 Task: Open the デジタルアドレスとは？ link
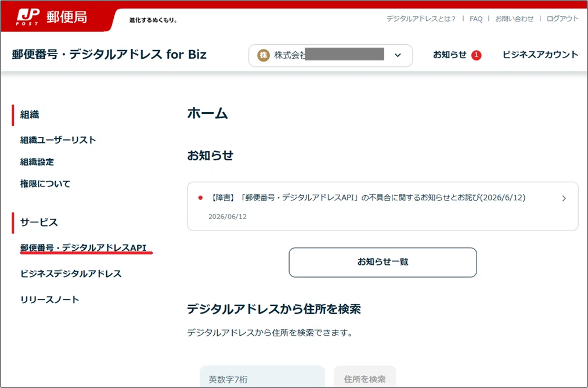click(421, 19)
